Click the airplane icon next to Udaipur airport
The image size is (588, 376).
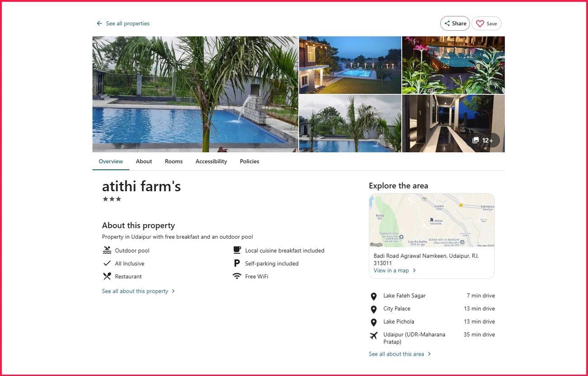(x=374, y=335)
